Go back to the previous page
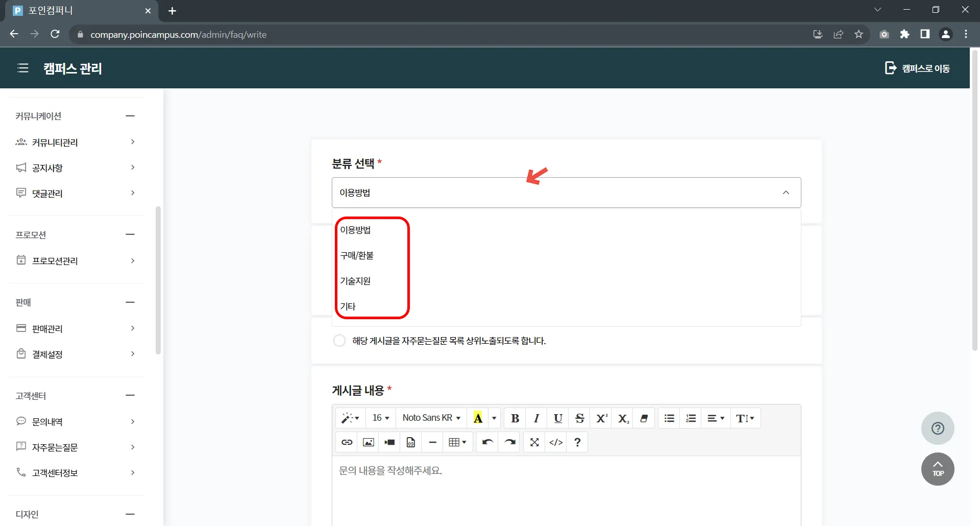The height and width of the screenshot is (526, 980). tap(14, 34)
